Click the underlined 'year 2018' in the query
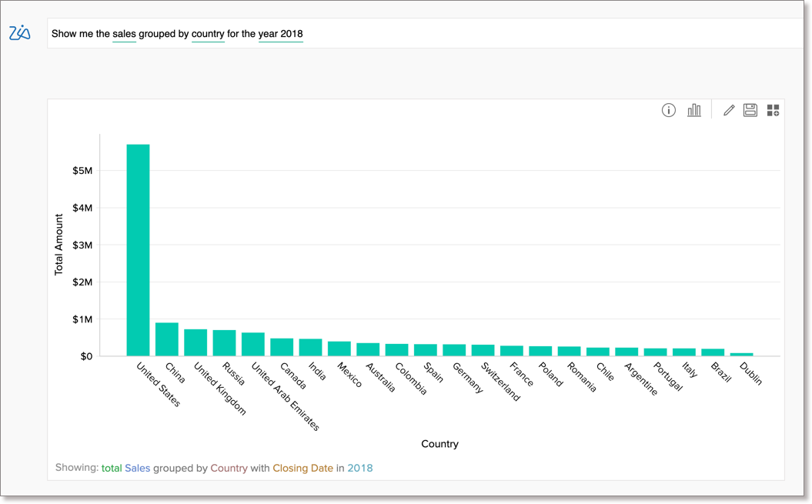This screenshot has height=504, width=812. coord(281,34)
